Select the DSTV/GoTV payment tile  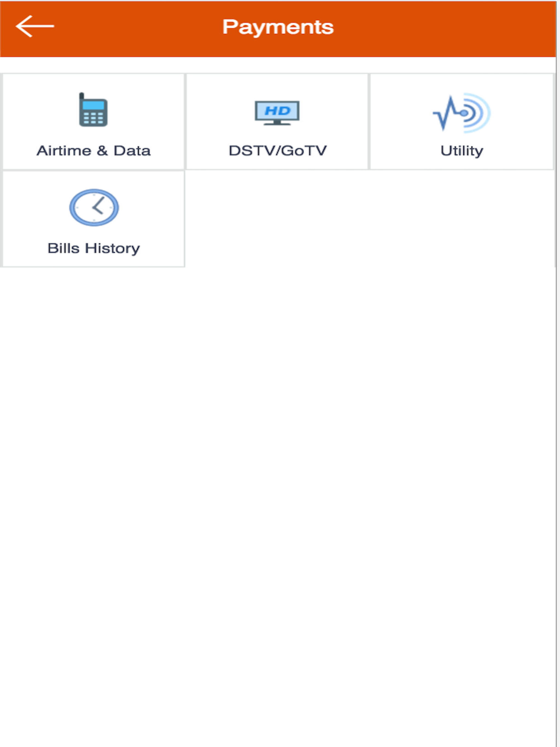[x=277, y=122]
